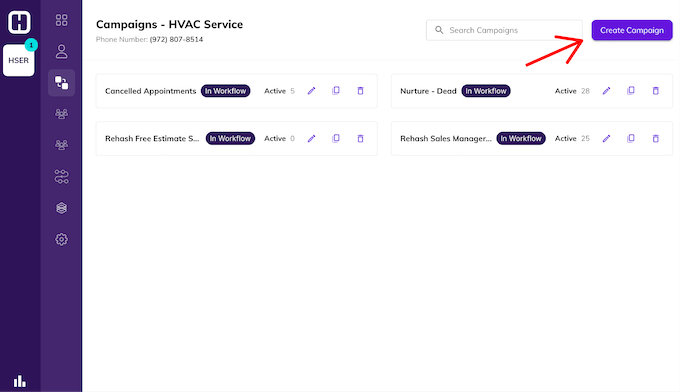Image resolution: width=680 pixels, height=392 pixels.
Task: Edit the Rehash Sales Manager campaign
Action: pos(606,139)
